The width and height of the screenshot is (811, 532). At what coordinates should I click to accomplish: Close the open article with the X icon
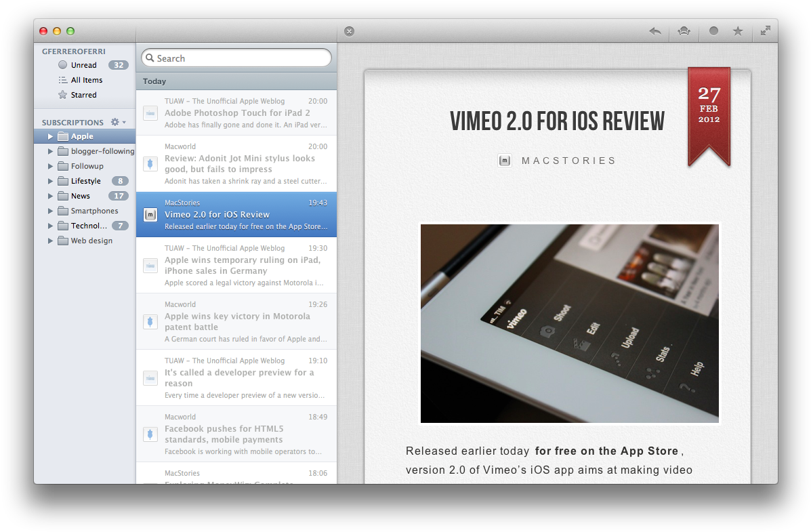tap(349, 31)
